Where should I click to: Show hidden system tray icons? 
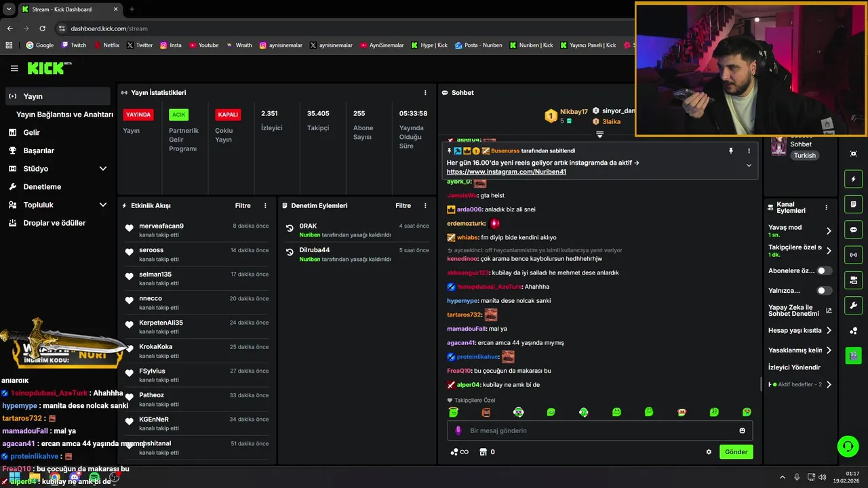pyautogui.click(x=782, y=477)
